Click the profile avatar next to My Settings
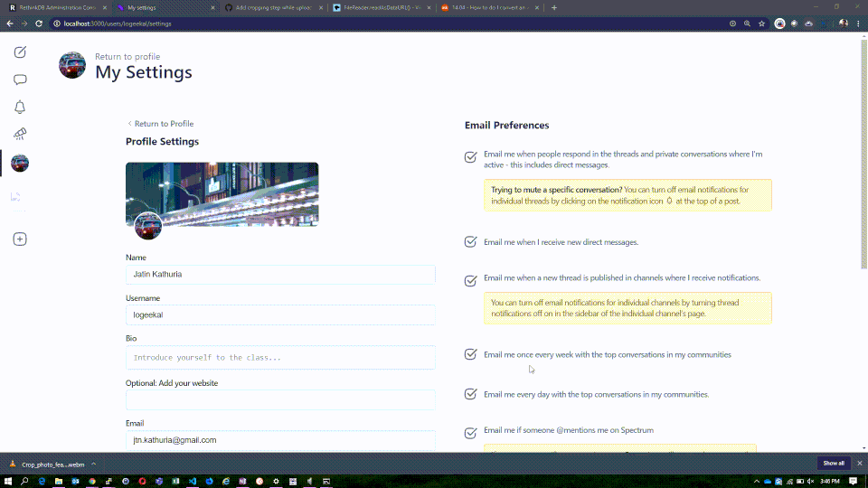This screenshot has width=868, height=488. point(72,65)
